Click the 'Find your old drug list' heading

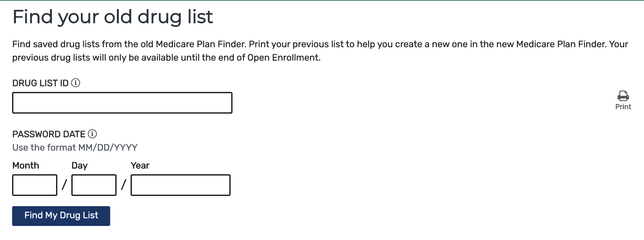click(113, 17)
